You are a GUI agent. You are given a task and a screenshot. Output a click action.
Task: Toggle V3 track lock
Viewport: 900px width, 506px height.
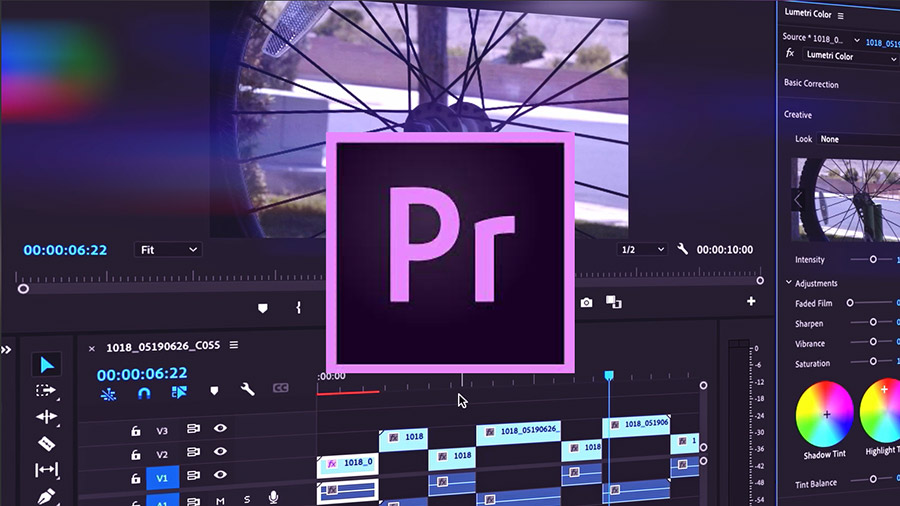tap(135, 430)
